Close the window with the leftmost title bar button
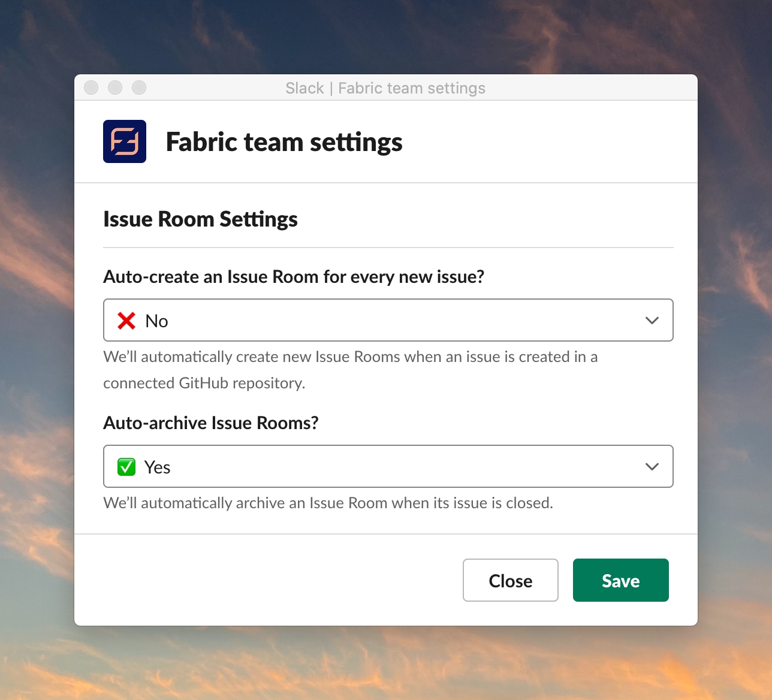Image resolution: width=772 pixels, height=700 pixels. click(91, 87)
